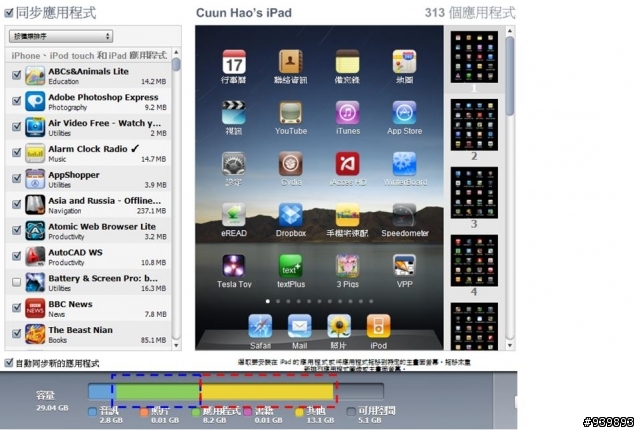
Task: Select the Contacts app icon
Action: (291, 62)
